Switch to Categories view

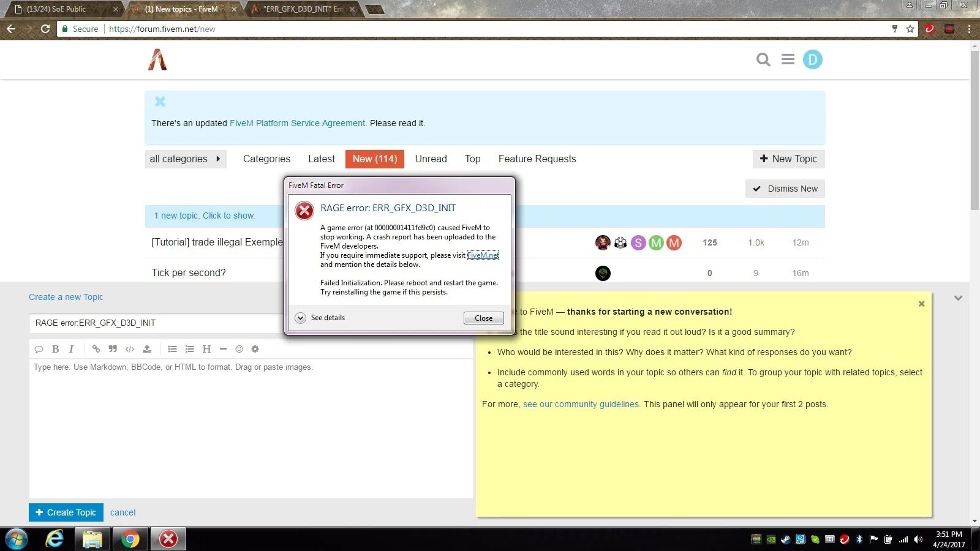click(x=266, y=159)
